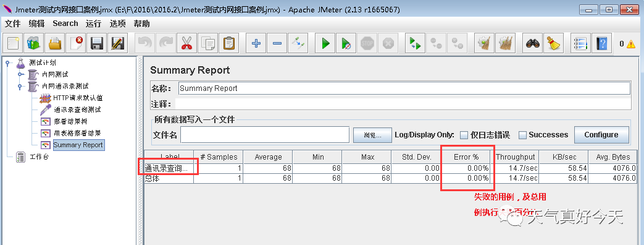Click the Configure button

point(601,135)
